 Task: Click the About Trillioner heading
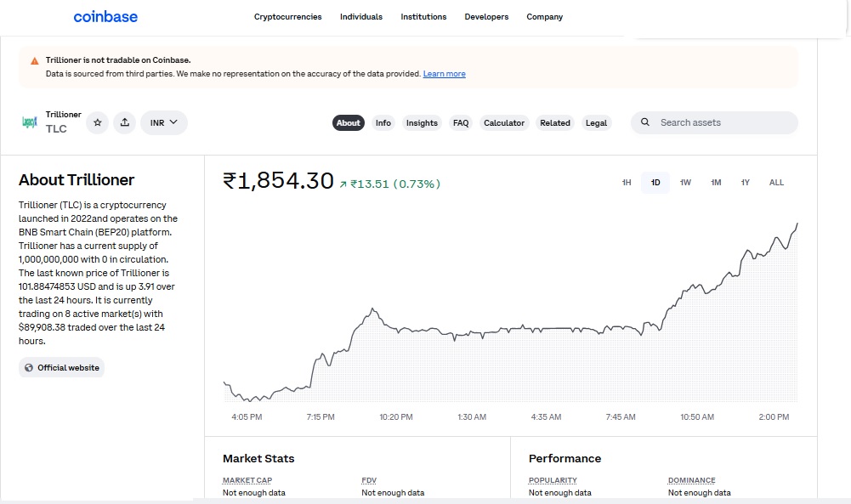click(x=77, y=180)
